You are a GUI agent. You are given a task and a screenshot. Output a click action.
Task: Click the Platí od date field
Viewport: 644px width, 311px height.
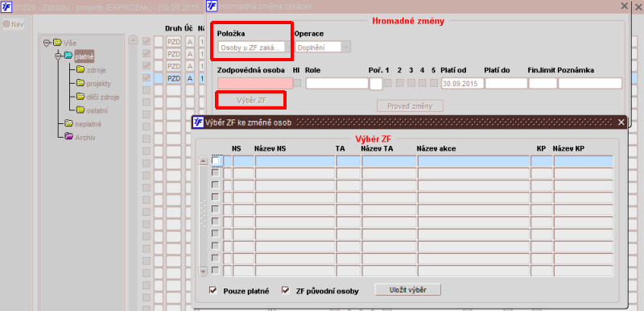pyautogui.click(x=462, y=84)
